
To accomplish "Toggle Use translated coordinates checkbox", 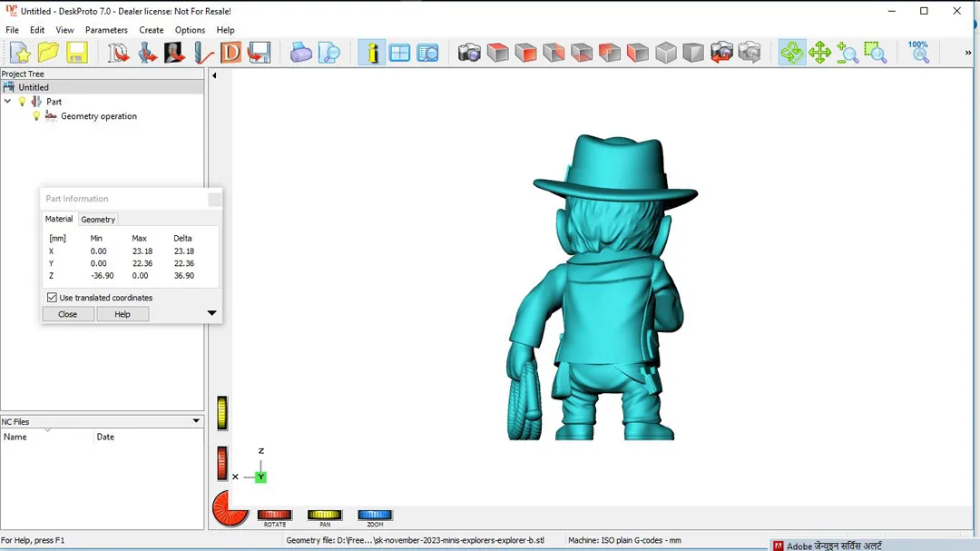I will [x=52, y=298].
